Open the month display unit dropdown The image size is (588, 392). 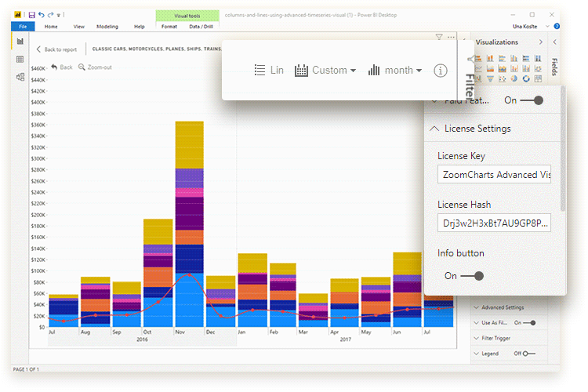pos(395,71)
